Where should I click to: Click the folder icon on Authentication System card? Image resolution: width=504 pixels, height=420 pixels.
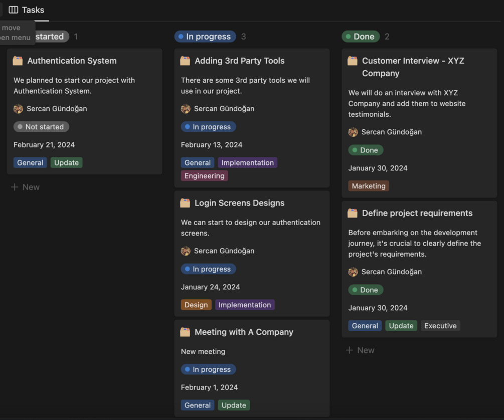click(x=18, y=61)
